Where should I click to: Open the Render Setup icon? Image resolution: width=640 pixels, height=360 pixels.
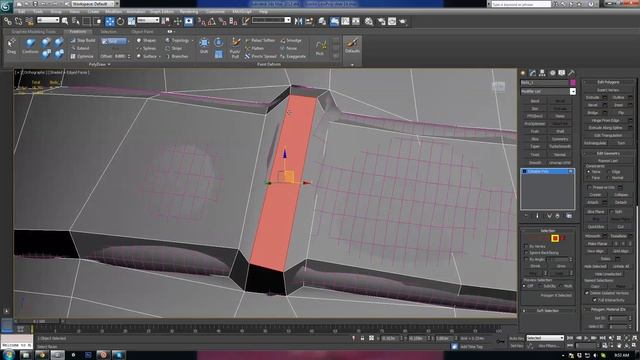coord(381,21)
